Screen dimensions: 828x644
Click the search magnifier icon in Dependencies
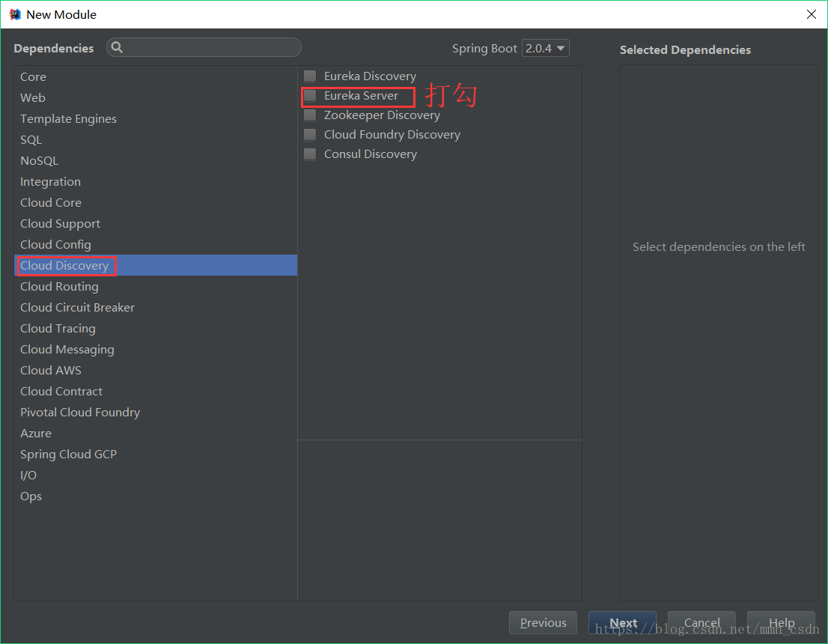point(118,47)
